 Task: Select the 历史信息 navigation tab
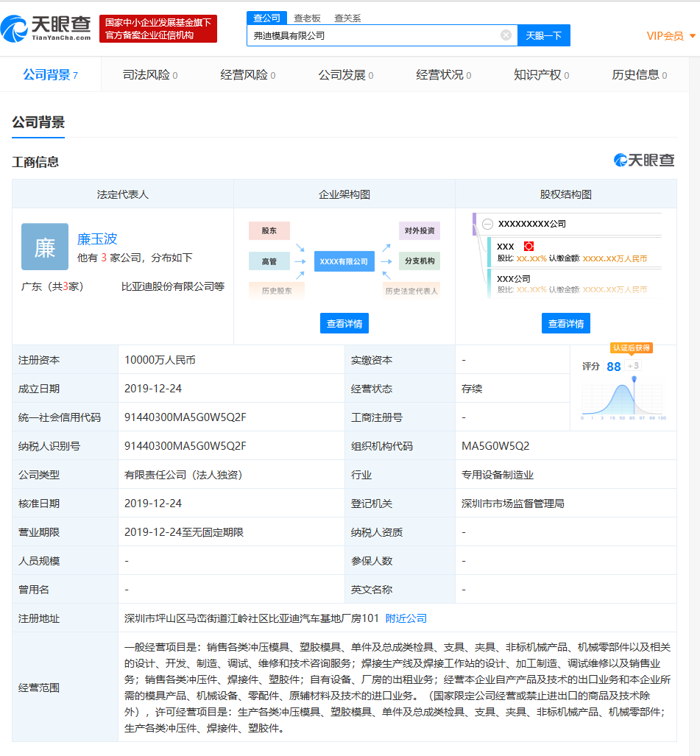[639, 75]
